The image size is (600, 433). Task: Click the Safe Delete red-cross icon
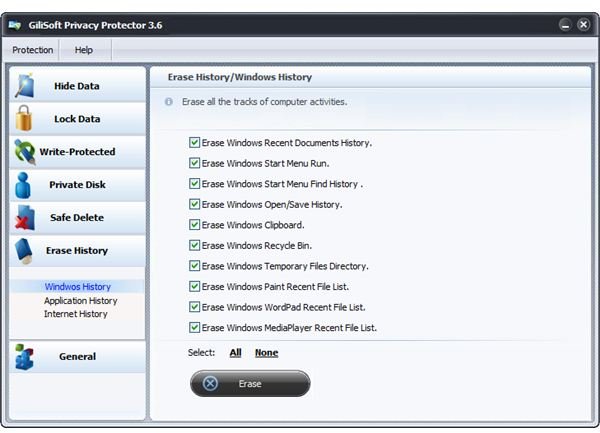[25, 217]
